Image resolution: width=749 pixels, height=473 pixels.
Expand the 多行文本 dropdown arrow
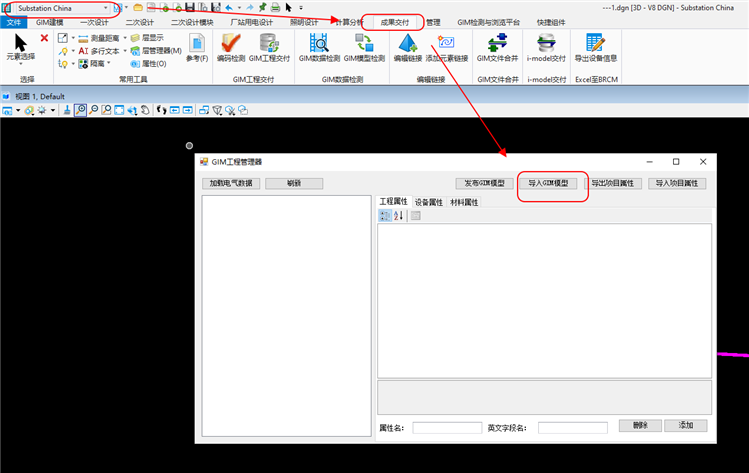[125, 51]
